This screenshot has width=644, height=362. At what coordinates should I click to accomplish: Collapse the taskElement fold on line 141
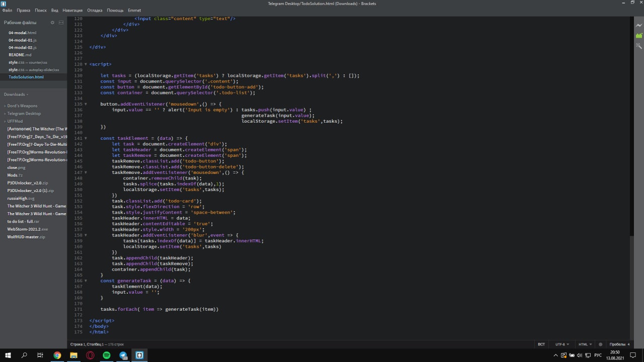[x=86, y=138]
